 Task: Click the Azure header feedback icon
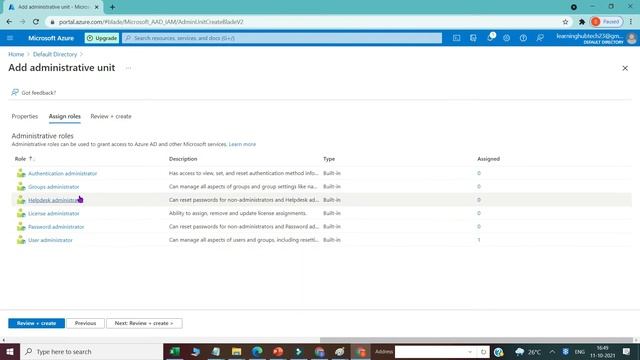click(x=540, y=38)
